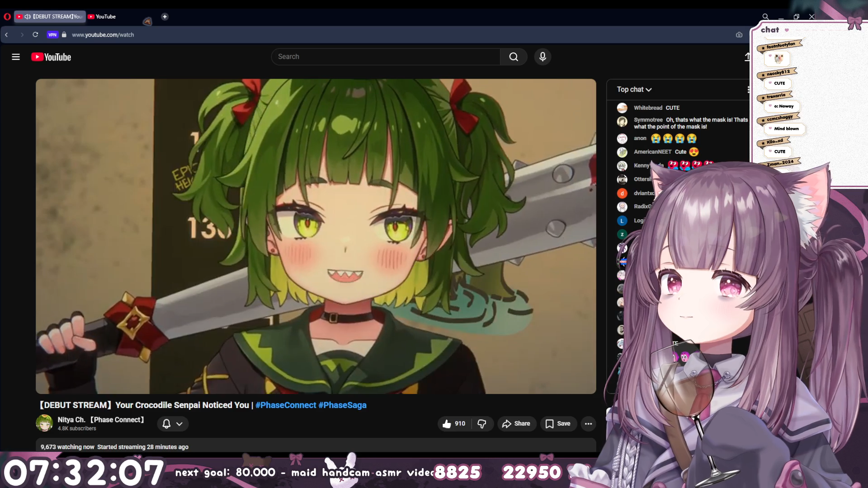
Task: Open the #PhaseConnect hashtag link
Action: pos(285,405)
